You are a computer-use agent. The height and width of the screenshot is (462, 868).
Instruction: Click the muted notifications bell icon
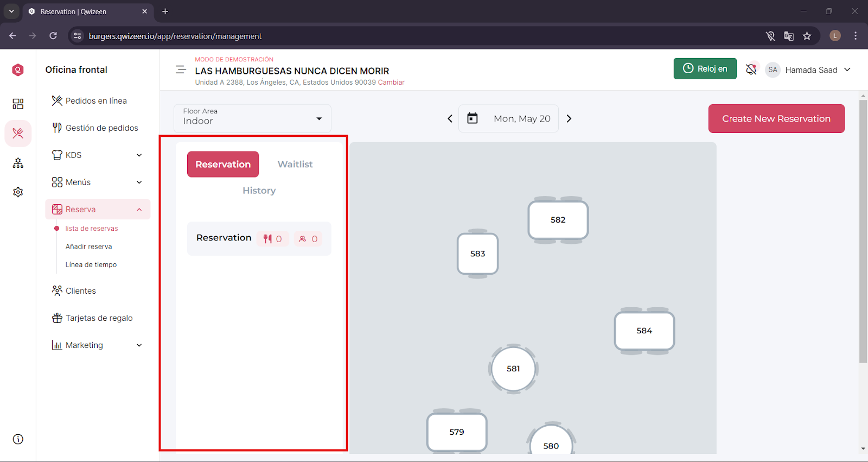751,69
